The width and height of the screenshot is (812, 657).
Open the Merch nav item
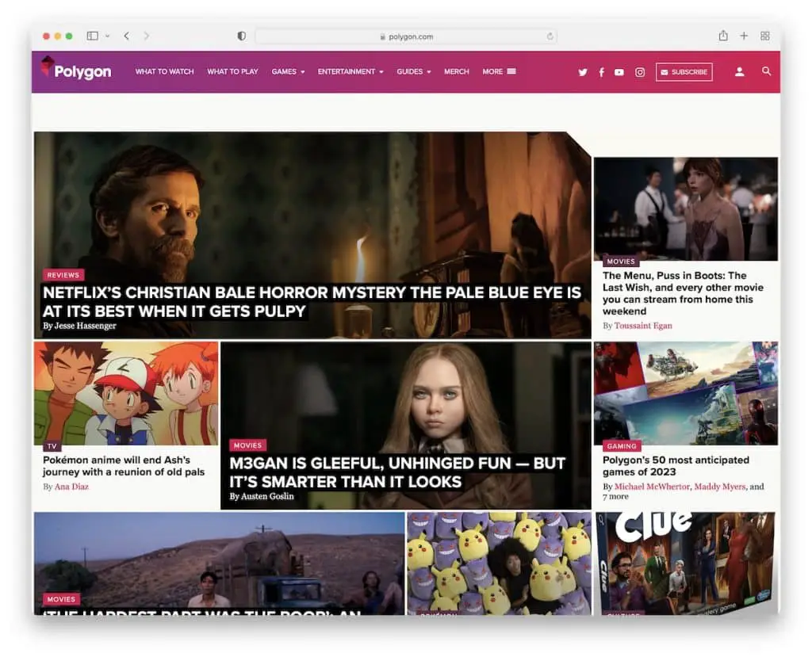click(x=456, y=72)
